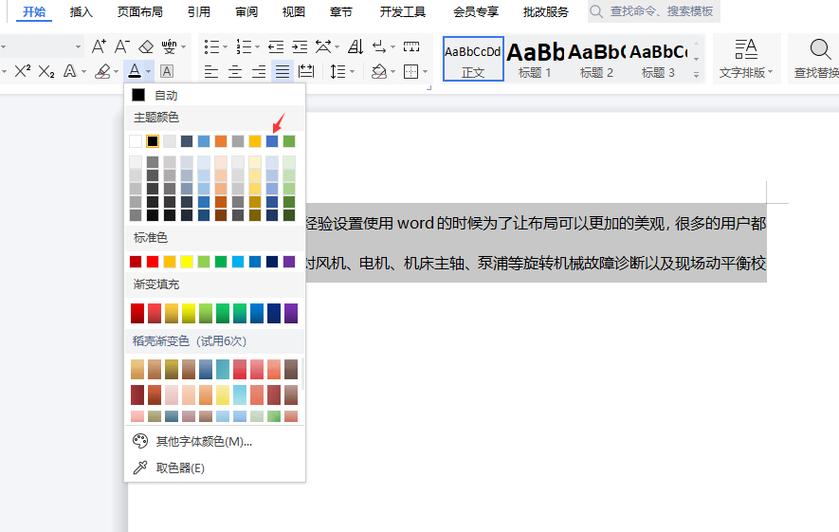Click the text highlight pen icon

coord(102,71)
